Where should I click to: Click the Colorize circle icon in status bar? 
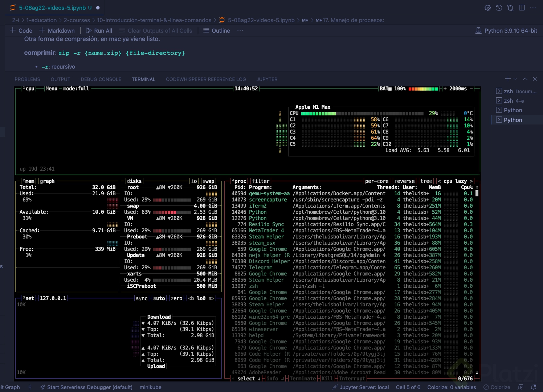pyautogui.click(x=486, y=387)
